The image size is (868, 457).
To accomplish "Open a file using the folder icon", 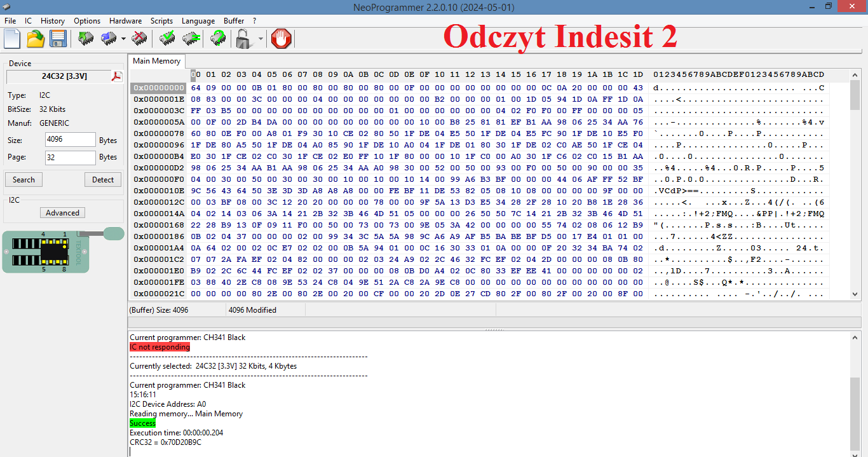I will pyautogui.click(x=36, y=39).
